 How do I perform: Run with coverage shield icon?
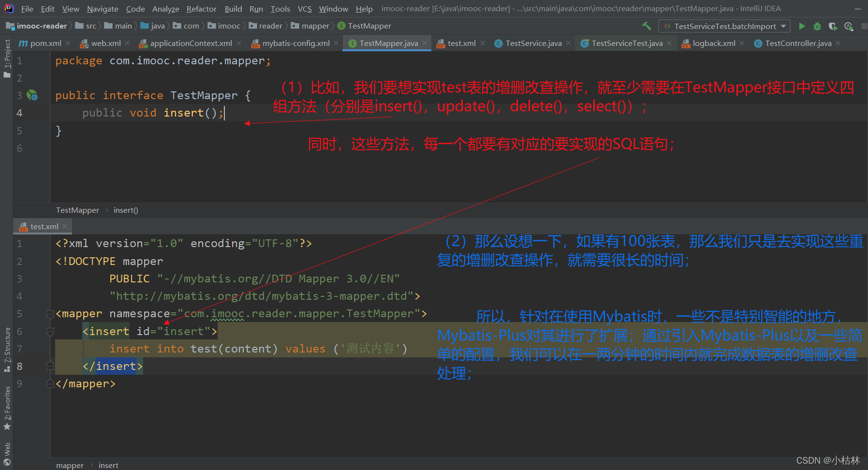pos(833,26)
